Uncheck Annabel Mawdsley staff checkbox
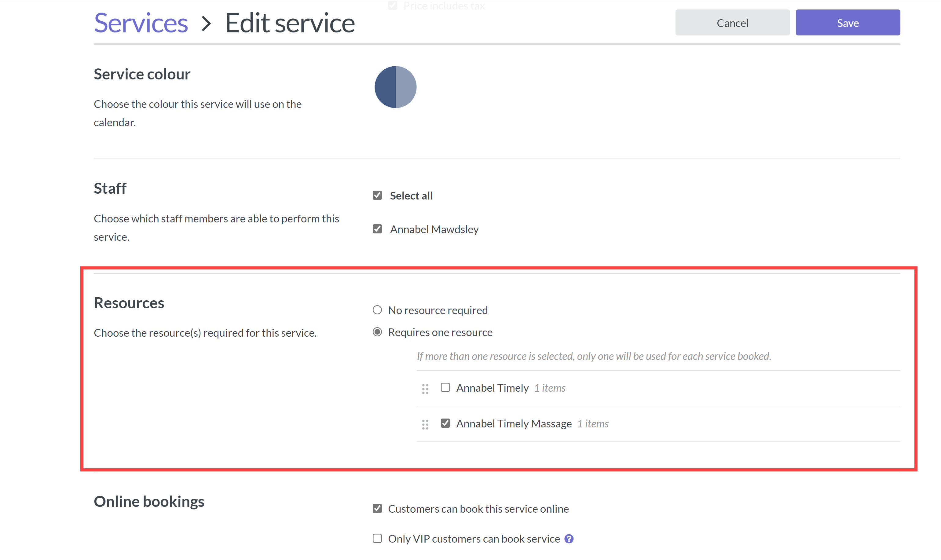The width and height of the screenshot is (941, 560). 377,229
